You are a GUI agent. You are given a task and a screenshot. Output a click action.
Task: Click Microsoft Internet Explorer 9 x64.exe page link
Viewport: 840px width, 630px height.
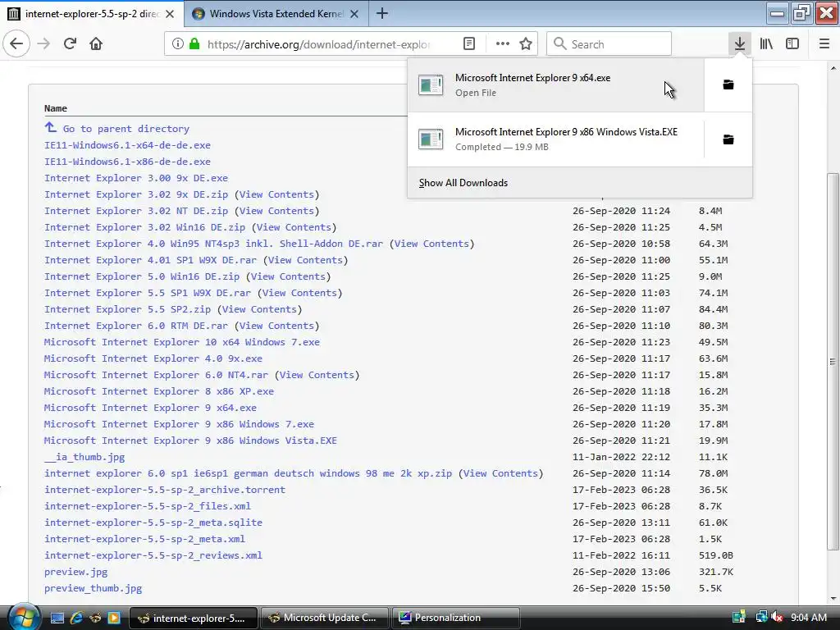(151, 408)
